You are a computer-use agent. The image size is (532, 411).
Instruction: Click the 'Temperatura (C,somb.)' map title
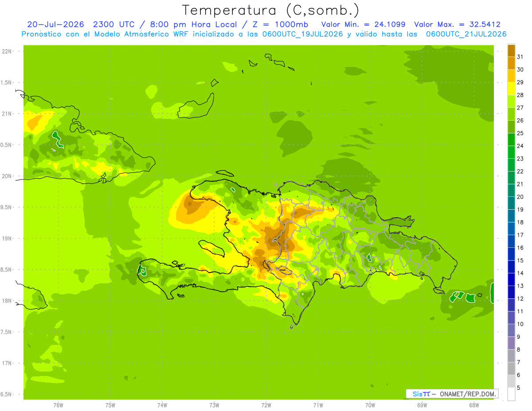(x=270, y=10)
